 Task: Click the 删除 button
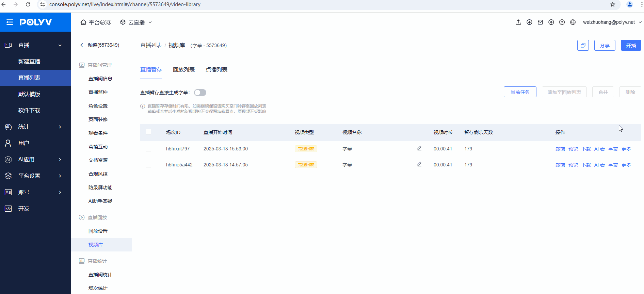[630, 92]
